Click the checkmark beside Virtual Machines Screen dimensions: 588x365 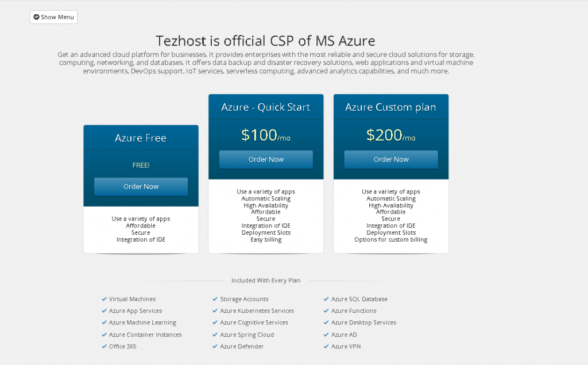click(104, 299)
